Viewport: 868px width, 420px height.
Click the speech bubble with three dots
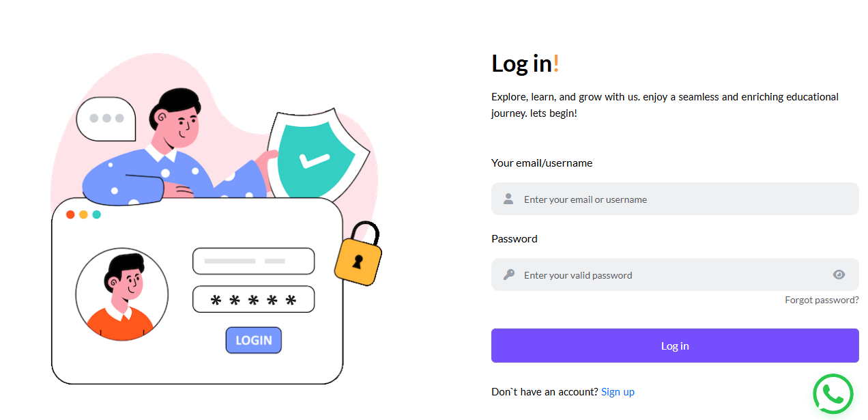[106, 119]
